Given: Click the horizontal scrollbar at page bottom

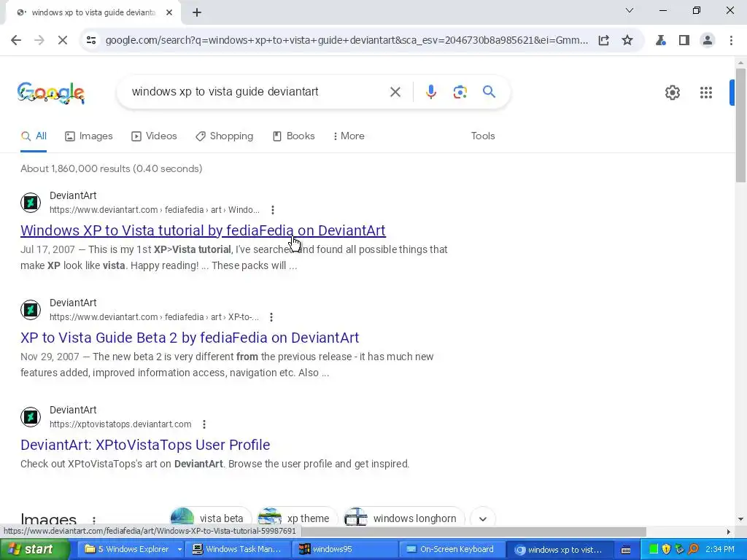Looking at the screenshot, I should (473, 532).
